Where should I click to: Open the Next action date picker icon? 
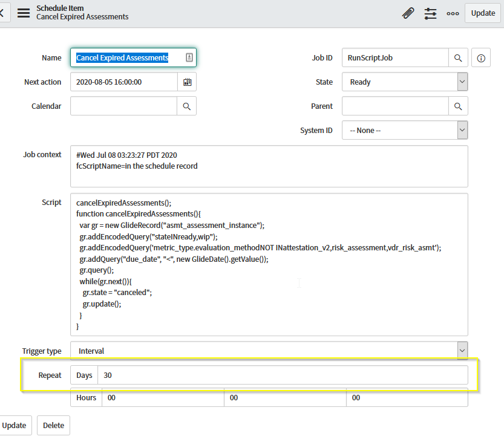point(188,82)
